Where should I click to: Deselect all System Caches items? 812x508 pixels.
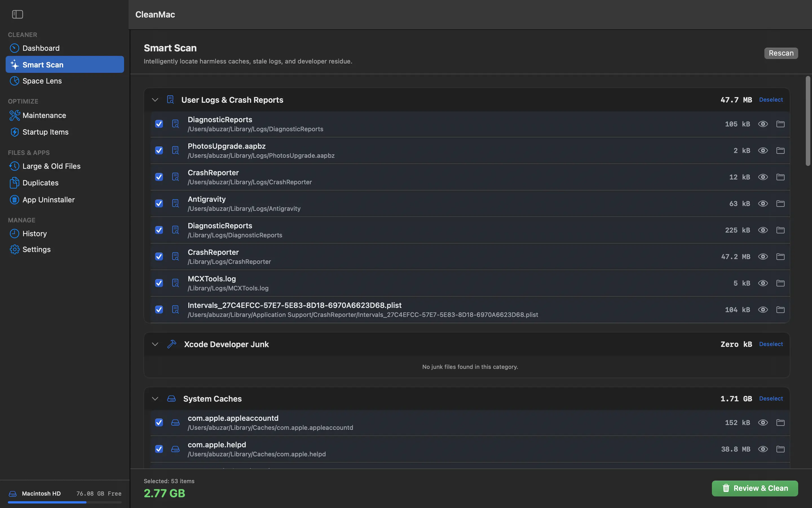(x=771, y=398)
